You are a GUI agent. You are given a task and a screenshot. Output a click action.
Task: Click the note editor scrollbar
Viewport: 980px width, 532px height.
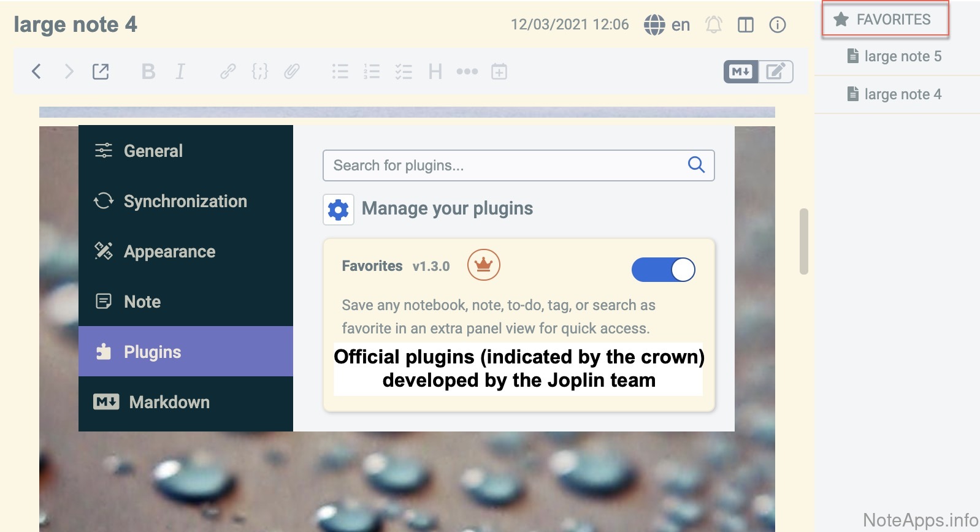pyautogui.click(x=804, y=241)
